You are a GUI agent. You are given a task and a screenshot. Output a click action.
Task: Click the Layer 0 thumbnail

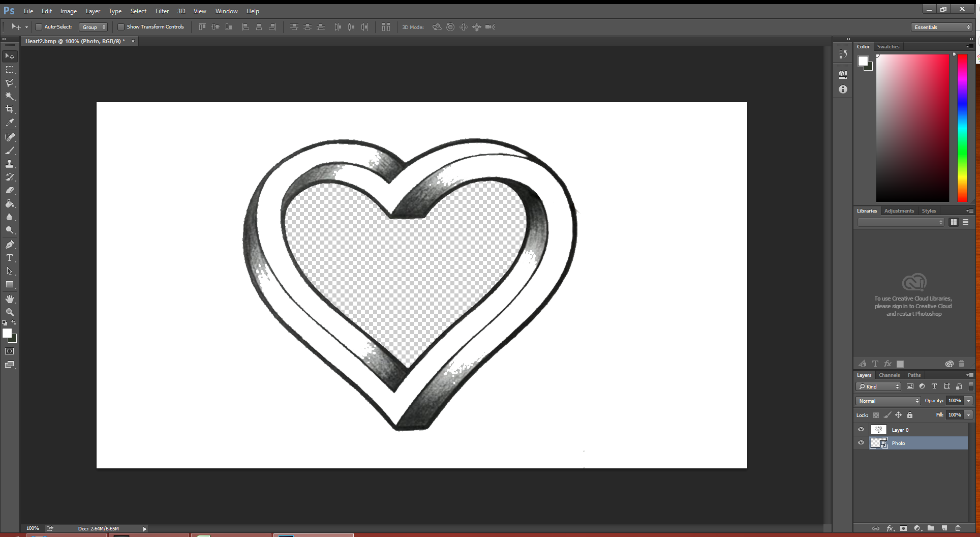(x=878, y=430)
